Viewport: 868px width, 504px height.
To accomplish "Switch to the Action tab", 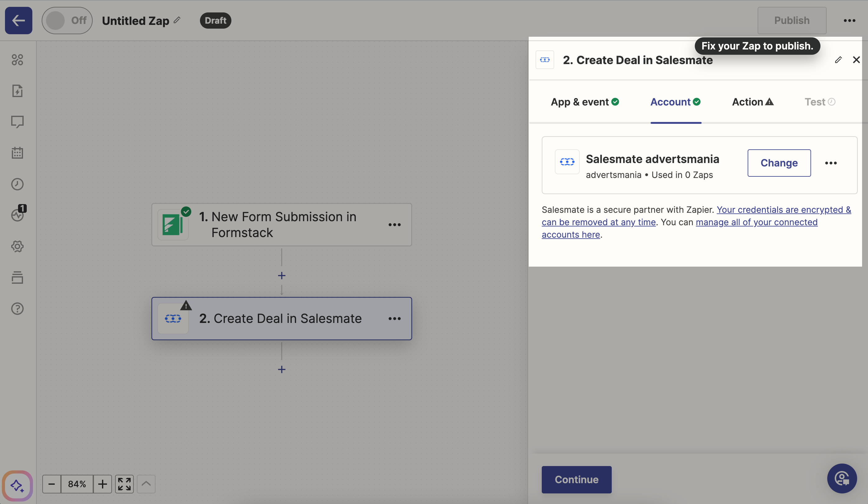I will [752, 102].
